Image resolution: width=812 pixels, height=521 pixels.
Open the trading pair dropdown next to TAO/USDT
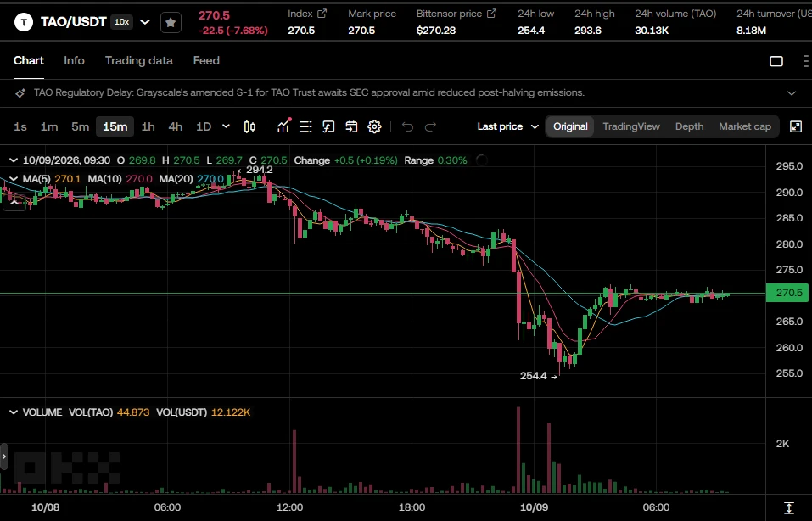[145, 22]
